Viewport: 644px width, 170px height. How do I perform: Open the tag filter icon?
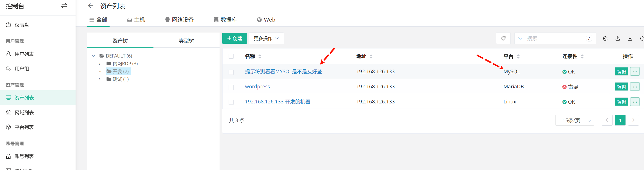tap(503, 38)
